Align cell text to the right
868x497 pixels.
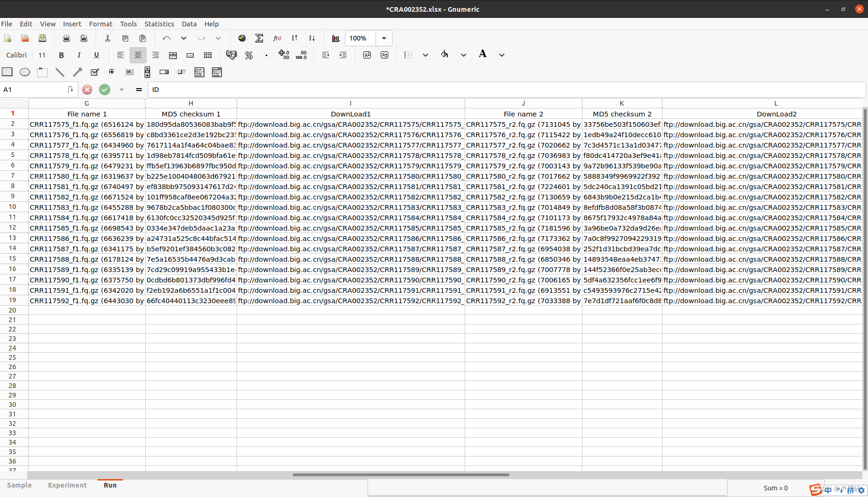tap(155, 55)
